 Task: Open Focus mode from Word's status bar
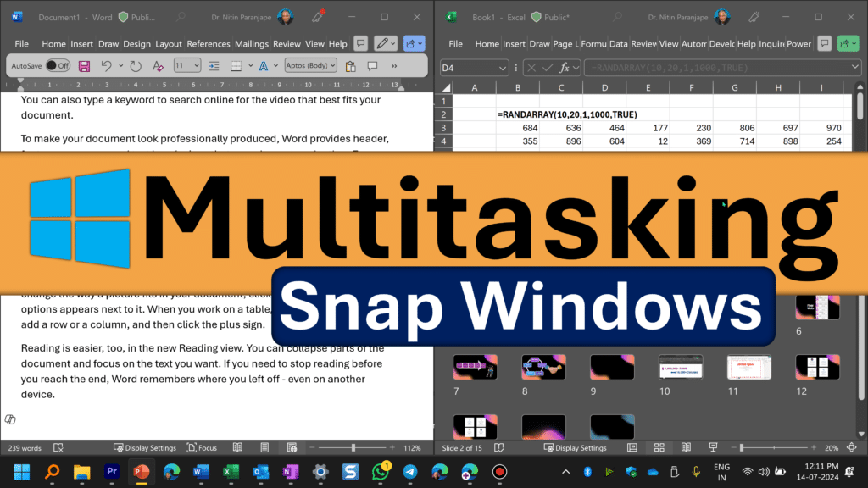[x=203, y=447]
